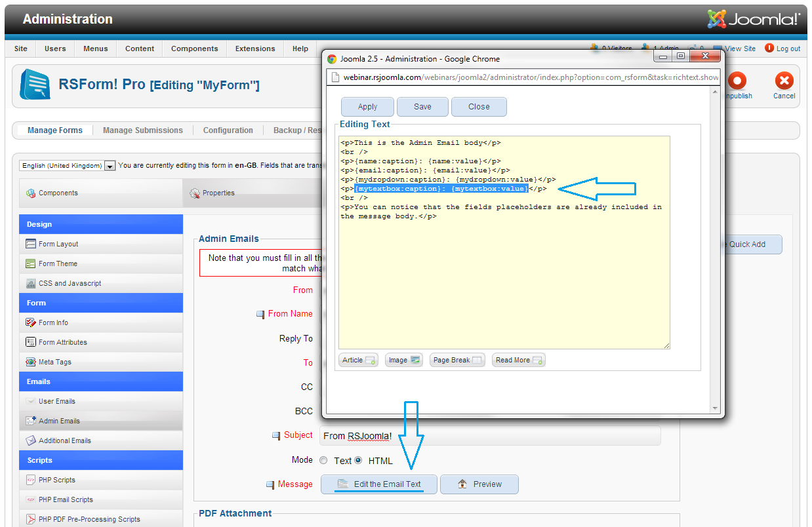Click Save in the popup editor
This screenshot has width=812, height=527.
[x=423, y=107]
